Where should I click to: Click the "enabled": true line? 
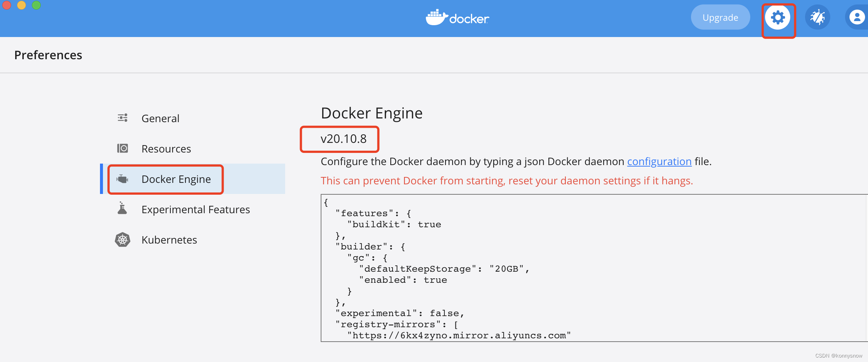tap(403, 280)
